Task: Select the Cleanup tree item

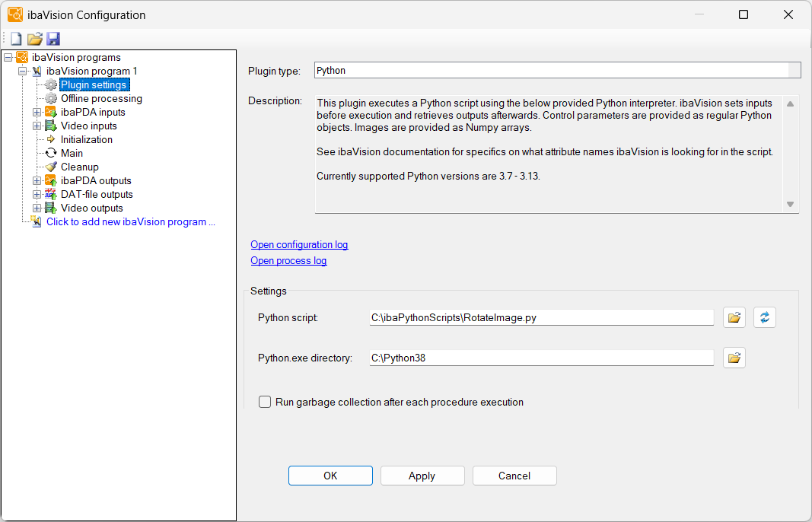Action: pyautogui.click(x=80, y=167)
